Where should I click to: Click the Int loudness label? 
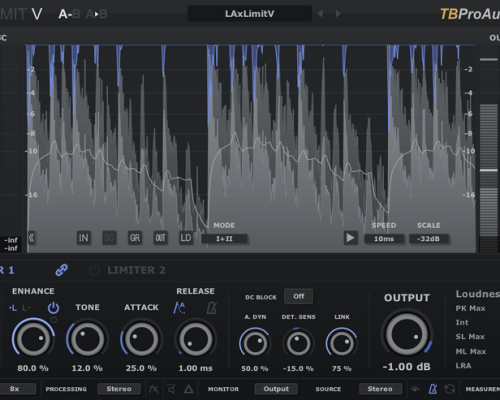coord(462,322)
